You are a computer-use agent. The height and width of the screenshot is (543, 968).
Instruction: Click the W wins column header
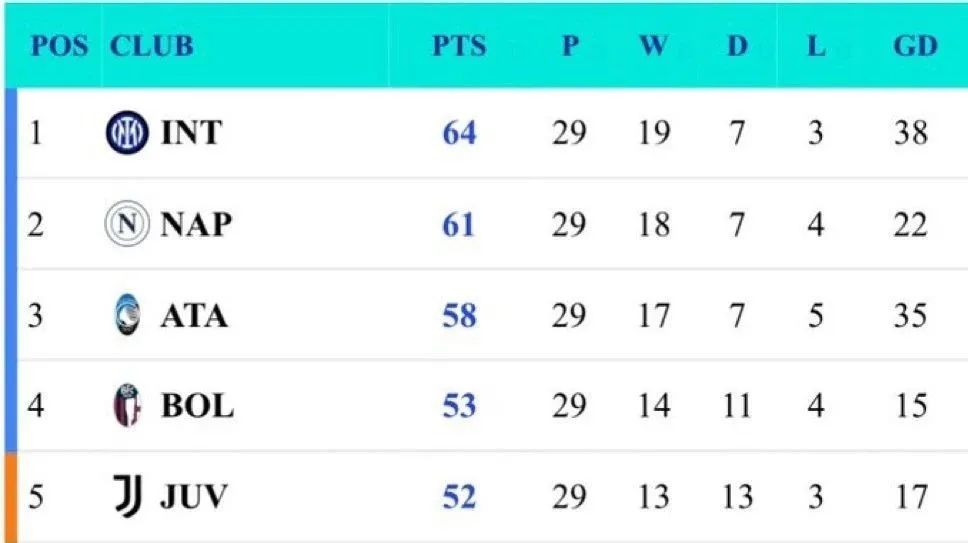[653, 46]
